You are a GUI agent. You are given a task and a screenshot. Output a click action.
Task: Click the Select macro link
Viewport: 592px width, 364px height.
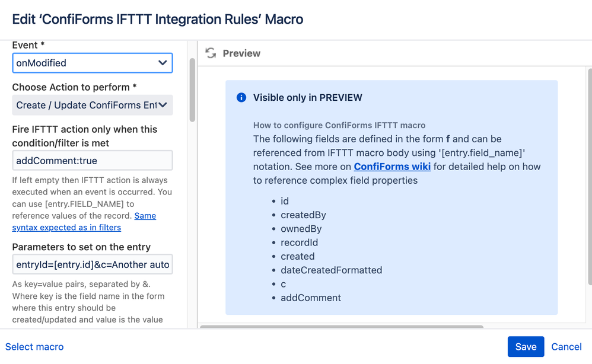34,347
